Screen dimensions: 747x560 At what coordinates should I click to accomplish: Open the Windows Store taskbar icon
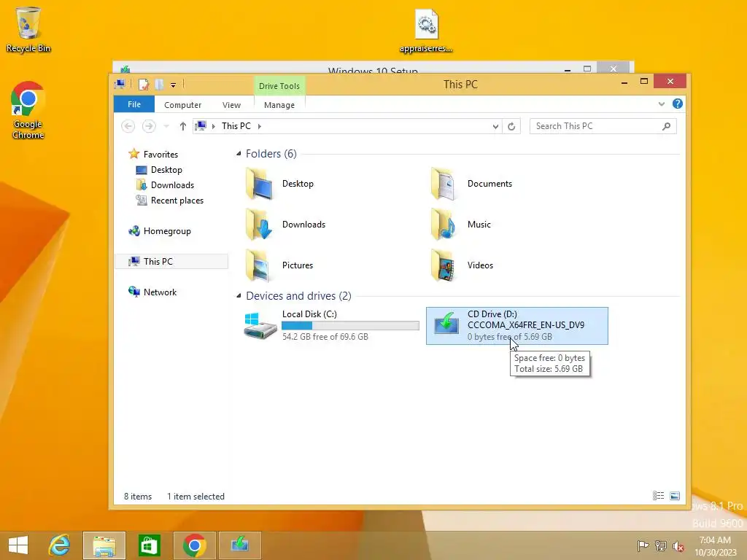click(149, 545)
